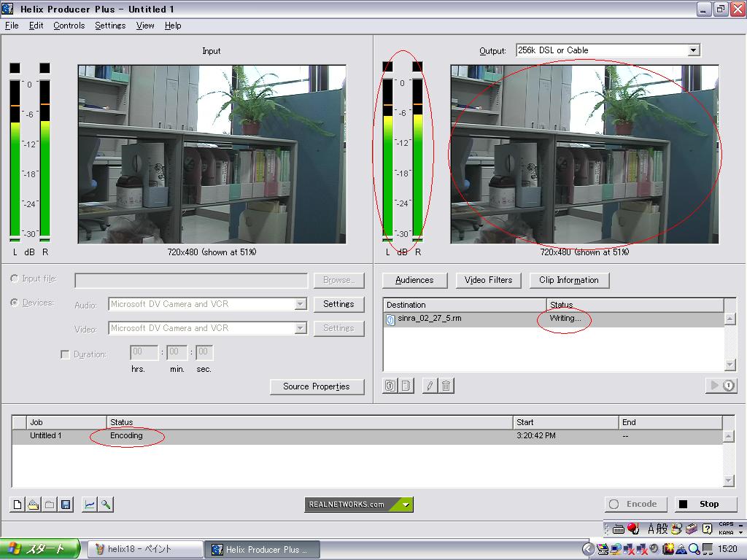Click the output left channel level meter
The height and width of the screenshot is (560, 747).
388,158
